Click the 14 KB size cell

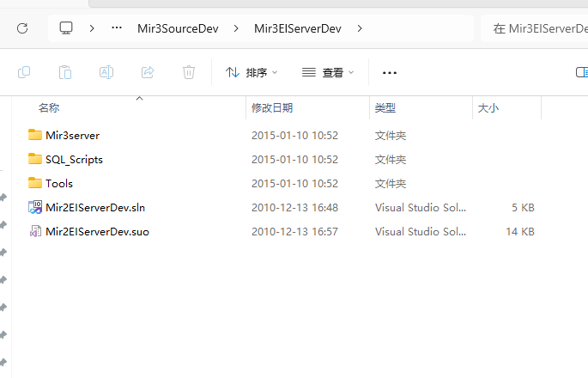click(x=520, y=232)
